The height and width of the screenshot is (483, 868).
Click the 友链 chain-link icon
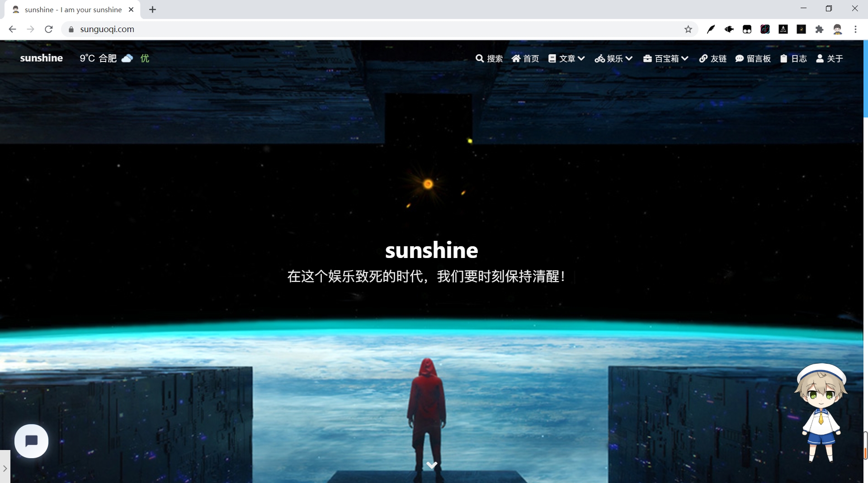coord(703,58)
